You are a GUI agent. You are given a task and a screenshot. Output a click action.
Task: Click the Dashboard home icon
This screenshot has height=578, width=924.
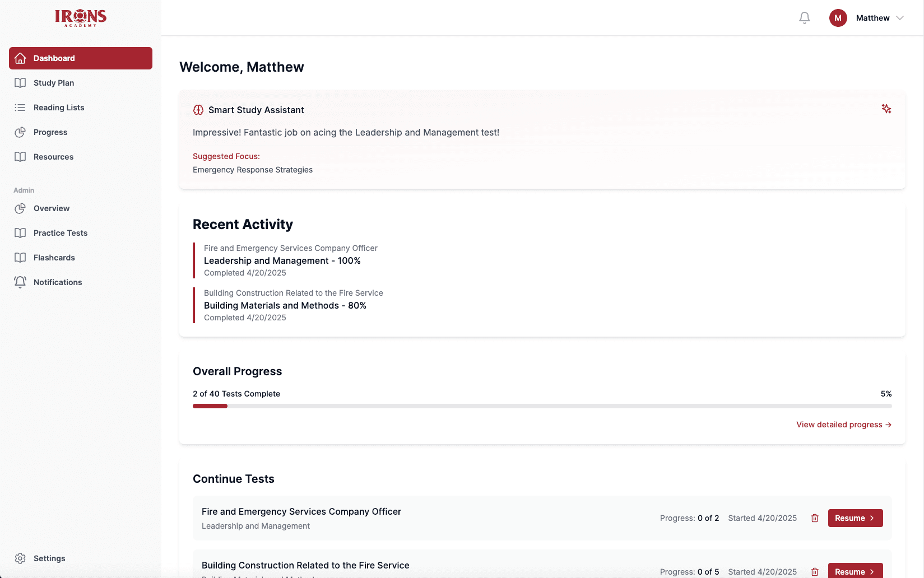[20, 58]
